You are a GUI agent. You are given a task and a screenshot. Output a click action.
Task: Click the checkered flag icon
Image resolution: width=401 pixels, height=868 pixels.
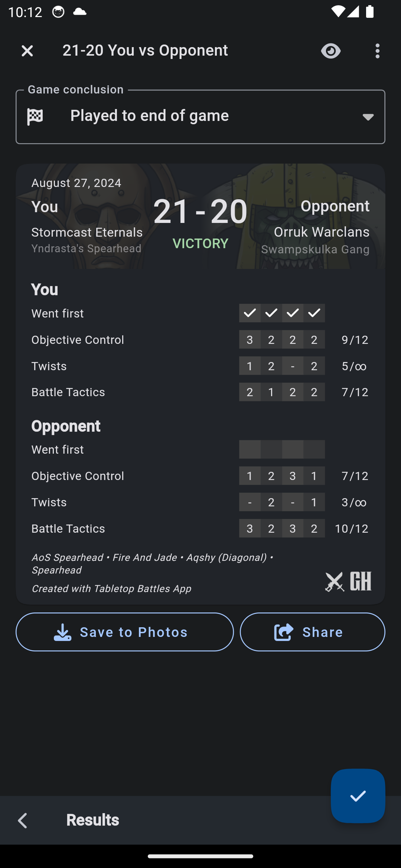[35, 116]
